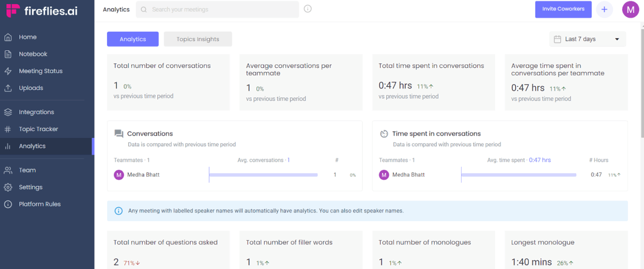The width and height of the screenshot is (644, 269).
Task: Select the Analytics tab
Action: tap(132, 39)
